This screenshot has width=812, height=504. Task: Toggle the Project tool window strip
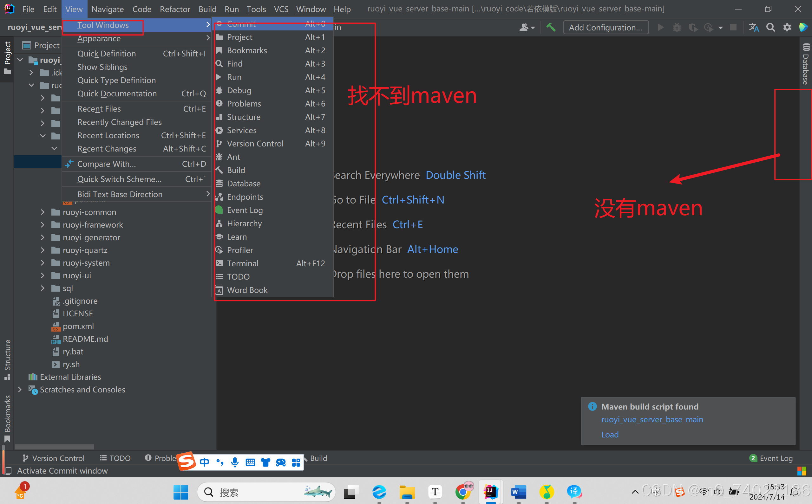coord(7,57)
